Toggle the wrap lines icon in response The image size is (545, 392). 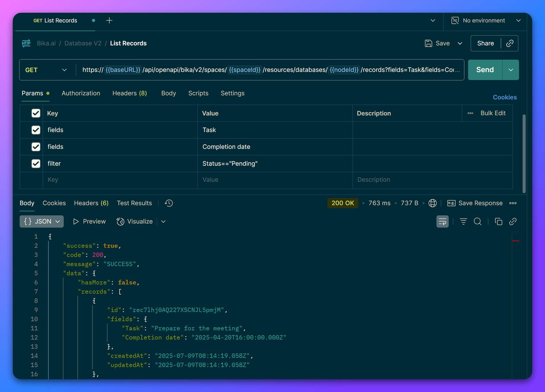coord(442,221)
